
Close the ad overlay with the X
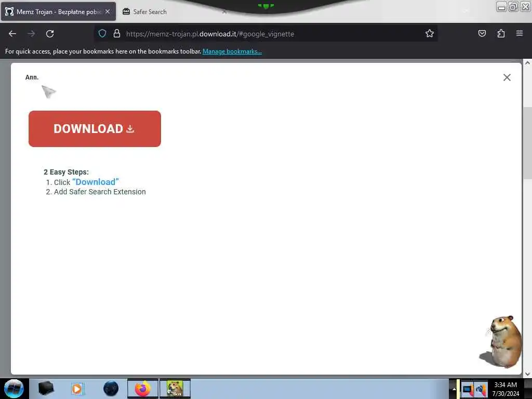(507, 77)
